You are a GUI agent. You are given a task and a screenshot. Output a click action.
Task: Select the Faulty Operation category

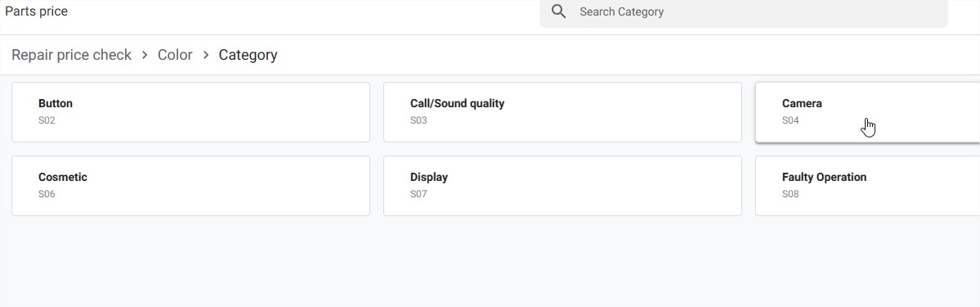tap(867, 186)
